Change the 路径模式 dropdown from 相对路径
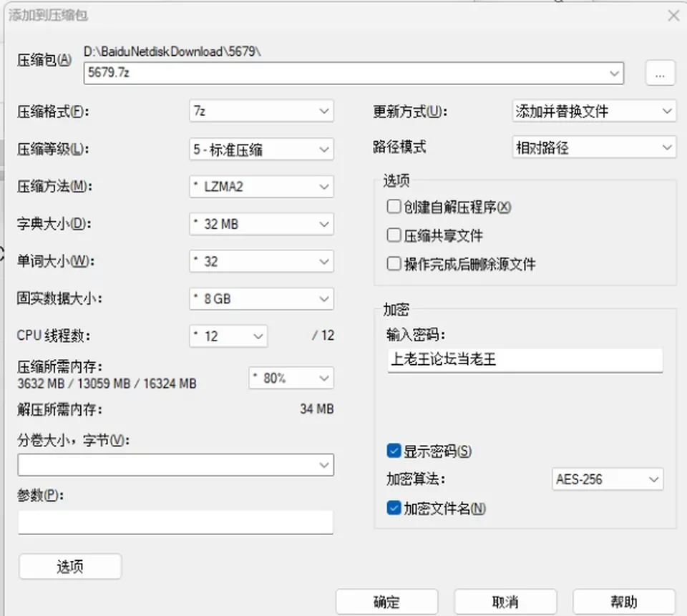 tap(594, 147)
